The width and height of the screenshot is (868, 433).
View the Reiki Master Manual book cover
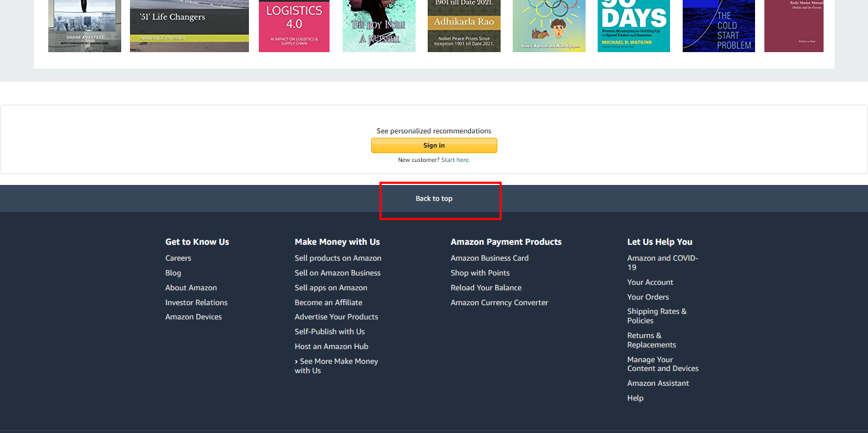(794, 26)
